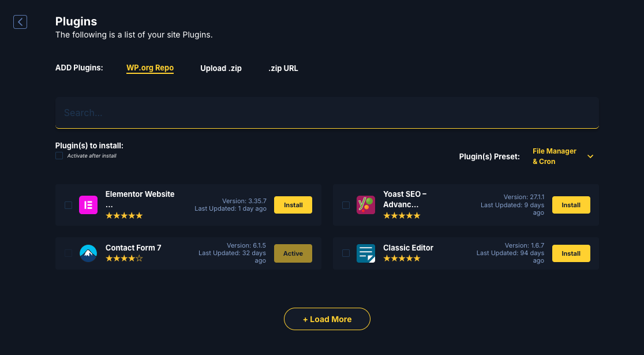Click the Elementor five-star rating
Viewport: 644px width, 355px height.
click(x=124, y=216)
